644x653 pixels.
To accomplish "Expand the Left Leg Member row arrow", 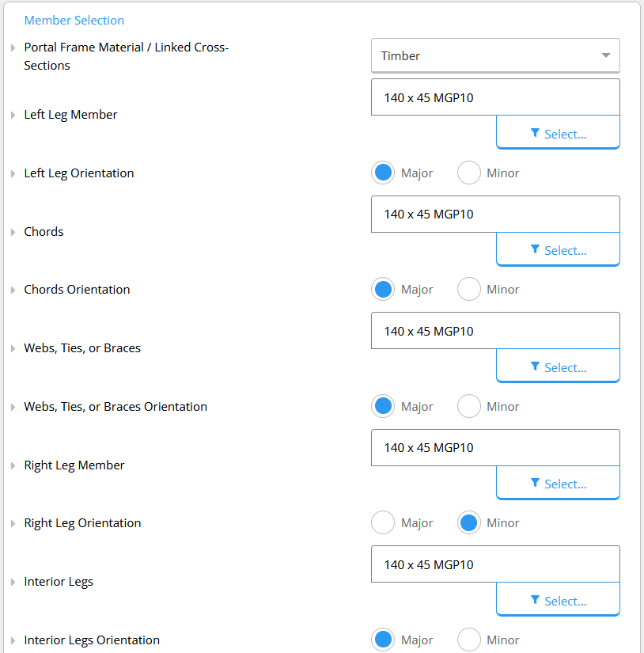I will point(13,115).
